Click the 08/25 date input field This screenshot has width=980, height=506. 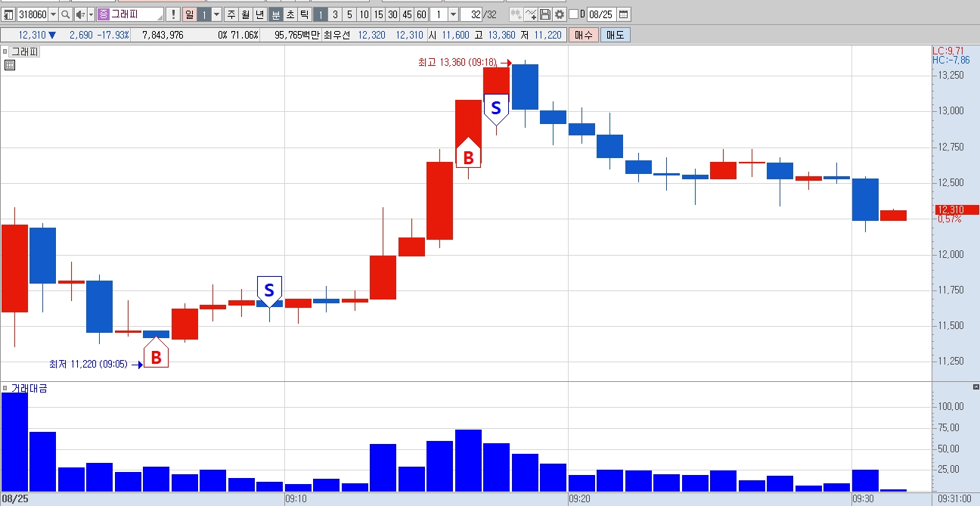(x=601, y=14)
